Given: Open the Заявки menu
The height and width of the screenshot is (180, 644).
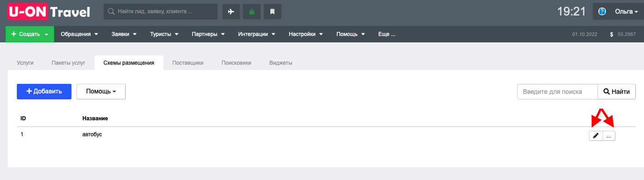Looking at the screenshot, I should [x=124, y=34].
